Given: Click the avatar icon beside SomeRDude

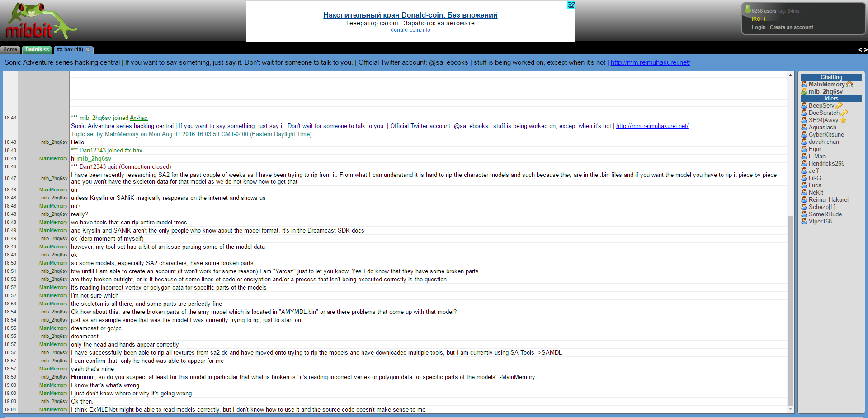Looking at the screenshot, I should (x=804, y=214).
